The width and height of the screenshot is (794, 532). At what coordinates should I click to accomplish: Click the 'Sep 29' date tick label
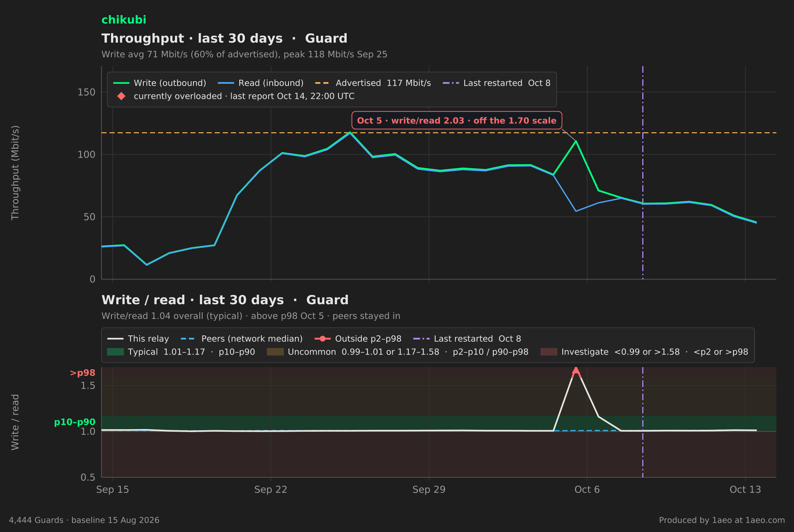(429, 490)
